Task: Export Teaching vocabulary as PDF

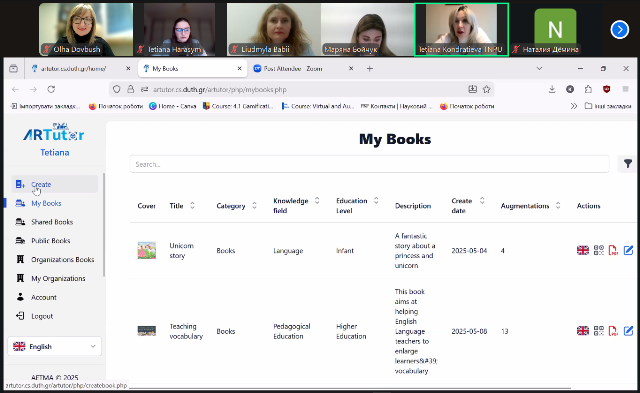Action: tap(613, 331)
